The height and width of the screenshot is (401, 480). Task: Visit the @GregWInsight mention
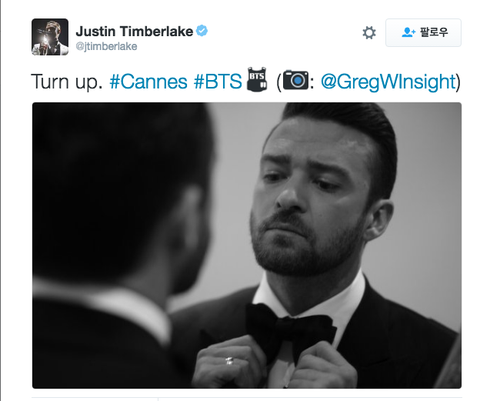pyautogui.click(x=388, y=82)
